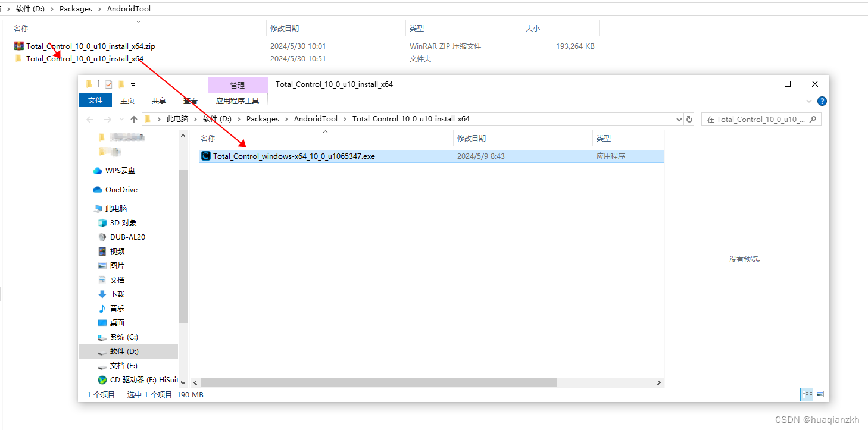
Task: Click Packages breadcrumb in front window address bar
Action: (263, 119)
